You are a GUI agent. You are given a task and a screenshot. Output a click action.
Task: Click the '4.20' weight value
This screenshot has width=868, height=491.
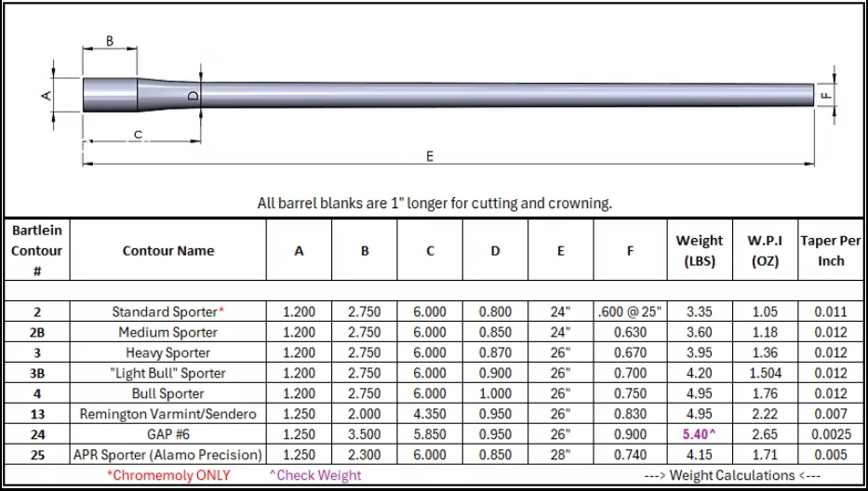(x=700, y=373)
